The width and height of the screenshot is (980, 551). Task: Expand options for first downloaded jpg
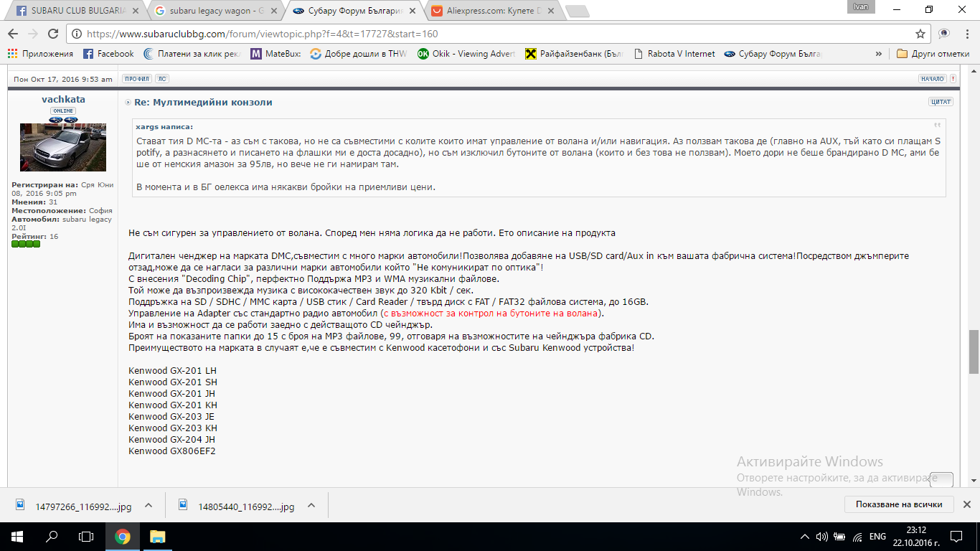(149, 505)
